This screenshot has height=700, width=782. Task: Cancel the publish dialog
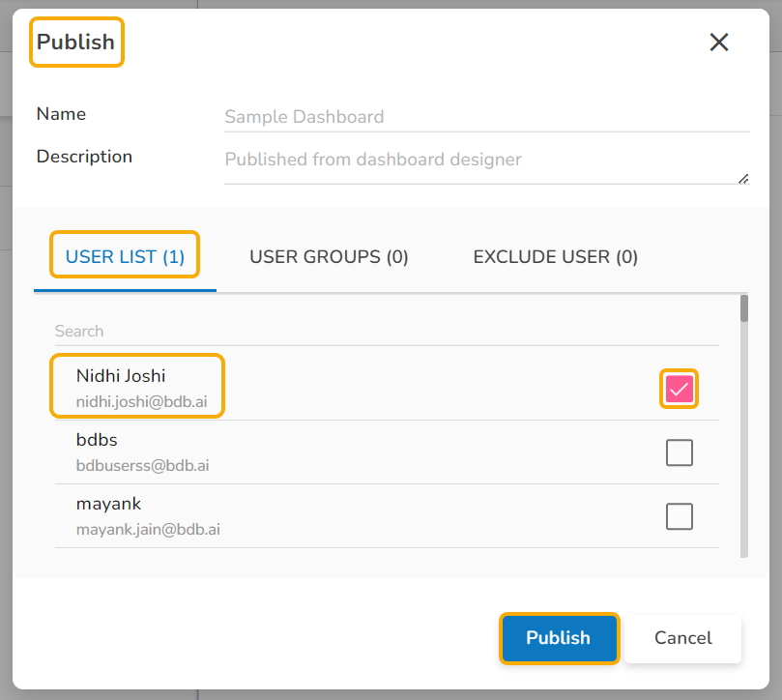coord(682,638)
